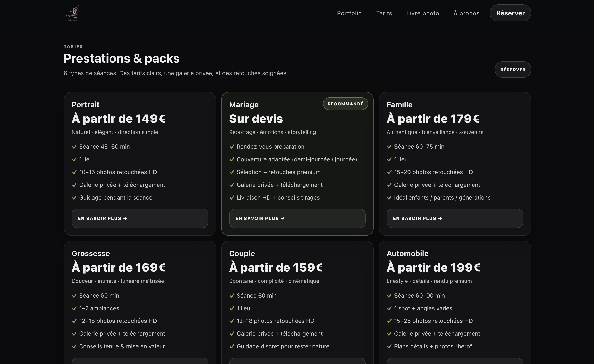Click the Famille card title
Image resolution: width=594 pixels, height=364 pixels.
point(399,105)
